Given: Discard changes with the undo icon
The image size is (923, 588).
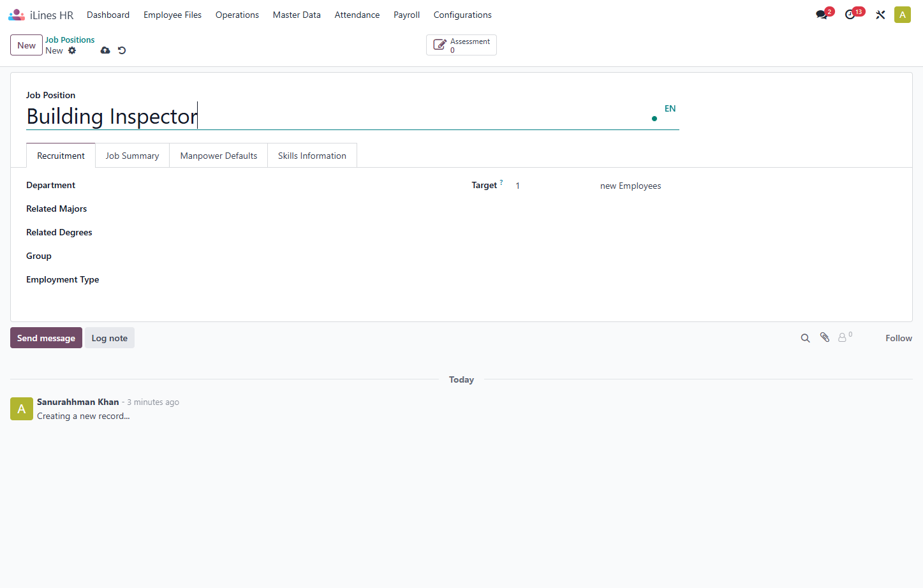Looking at the screenshot, I should [x=122, y=50].
